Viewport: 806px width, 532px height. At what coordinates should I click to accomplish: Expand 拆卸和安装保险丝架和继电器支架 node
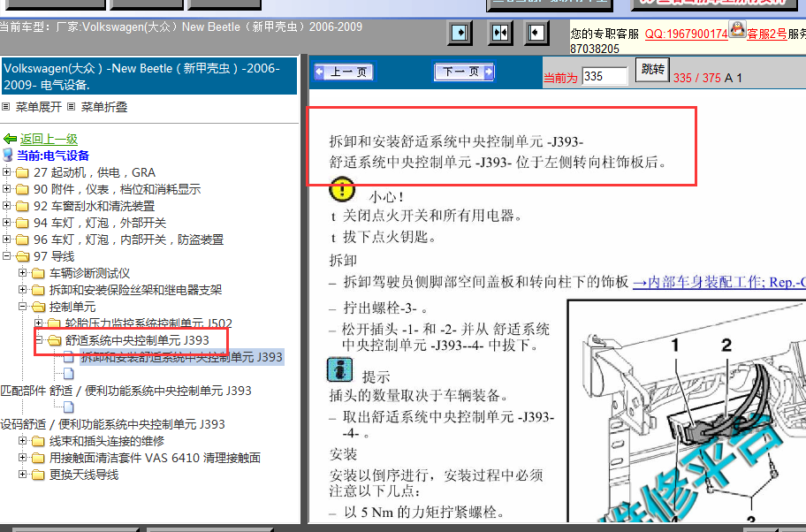(x=23, y=290)
